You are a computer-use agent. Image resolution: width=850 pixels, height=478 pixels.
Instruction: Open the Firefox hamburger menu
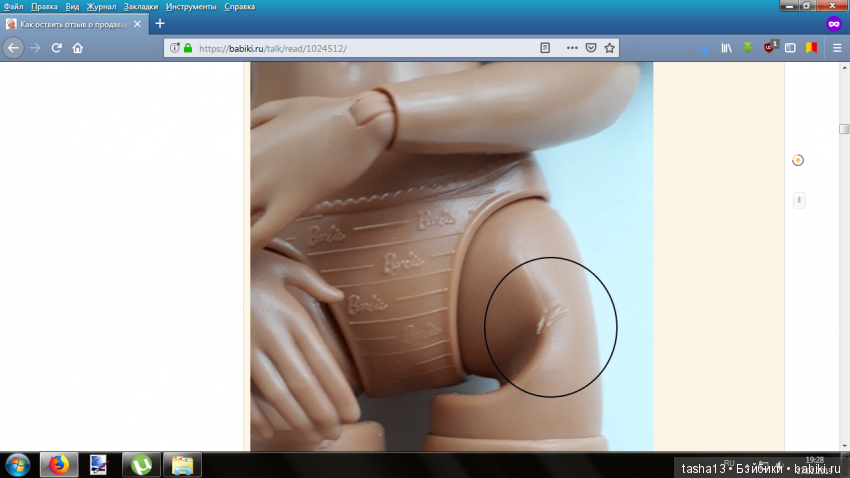click(x=837, y=47)
